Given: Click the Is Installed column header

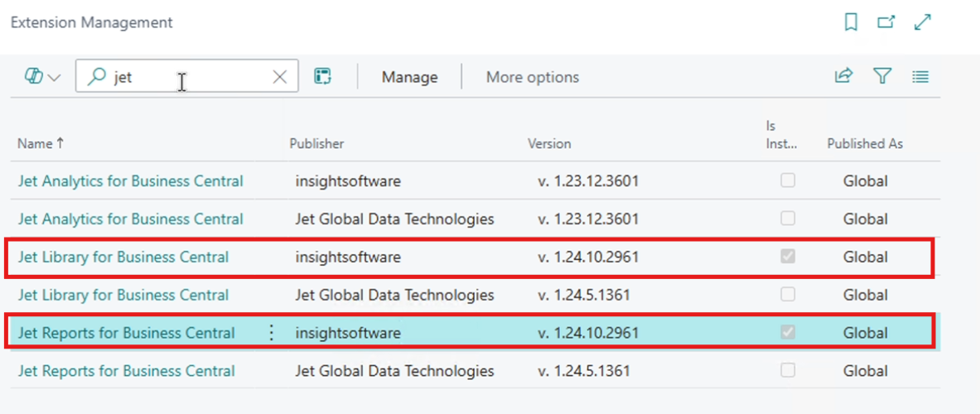Looking at the screenshot, I should click(x=781, y=135).
